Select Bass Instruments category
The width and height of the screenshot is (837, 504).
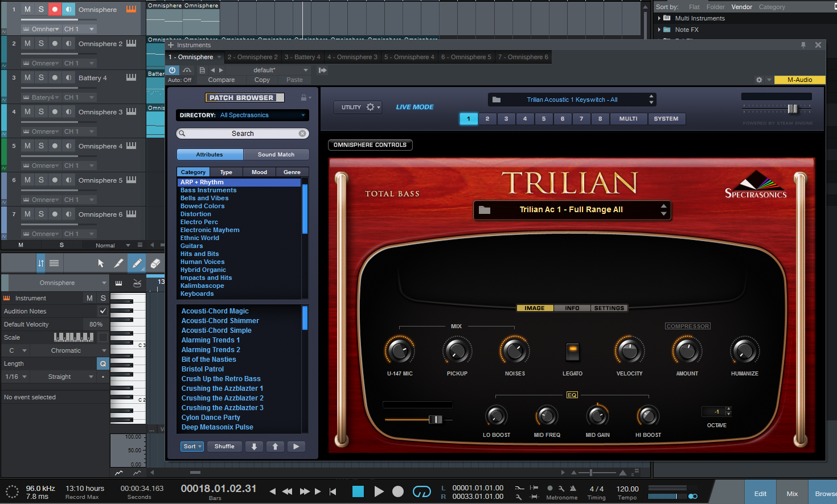click(208, 190)
